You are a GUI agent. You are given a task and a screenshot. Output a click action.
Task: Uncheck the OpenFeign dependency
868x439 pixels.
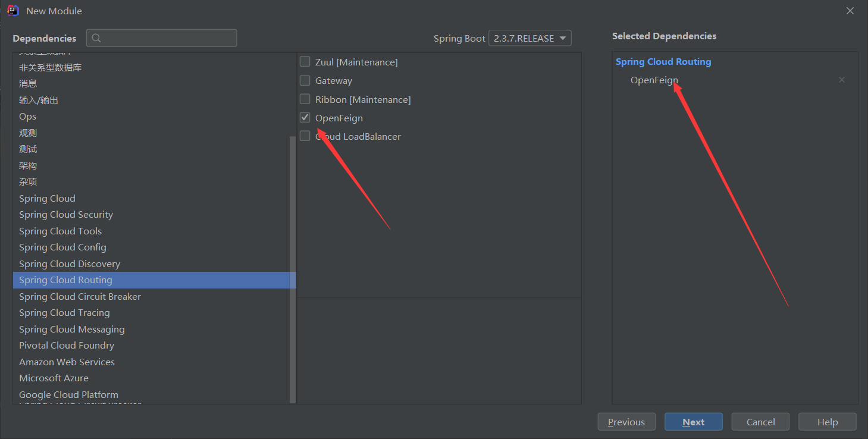tap(305, 117)
